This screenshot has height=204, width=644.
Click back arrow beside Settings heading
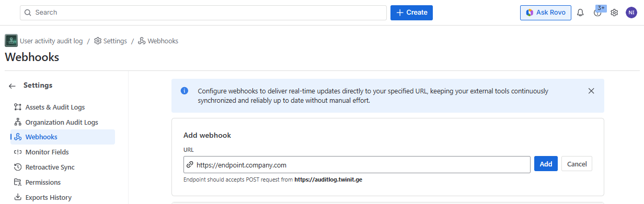(x=12, y=86)
